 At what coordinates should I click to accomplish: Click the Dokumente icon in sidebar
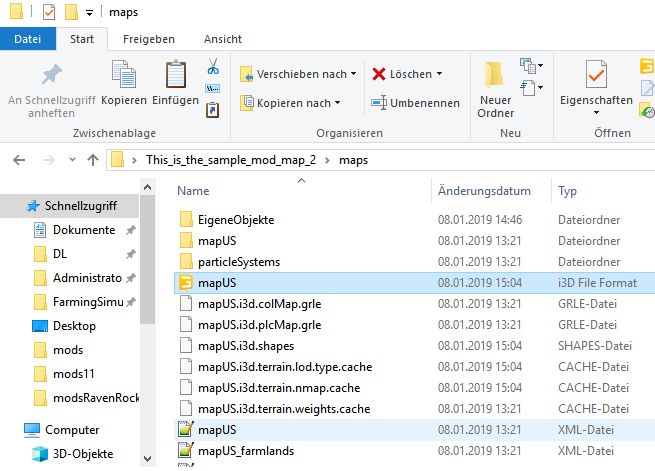40,230
